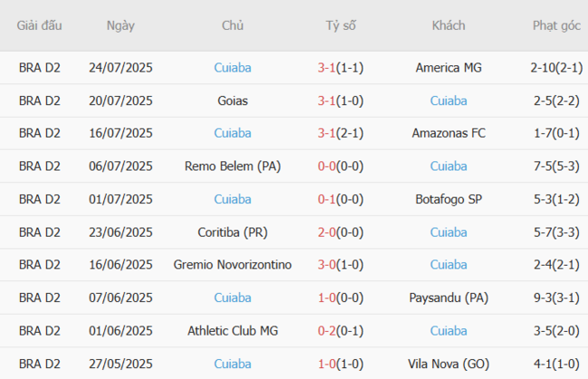Viewport: 588px width, 379px height.
Task: Select the Amazonas FC team name
Action: point(449,133)
